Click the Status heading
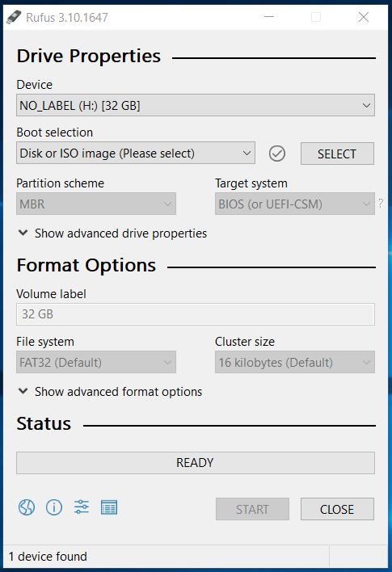The height and width of the screenshot is (572, 392). (x=44, y=423)
